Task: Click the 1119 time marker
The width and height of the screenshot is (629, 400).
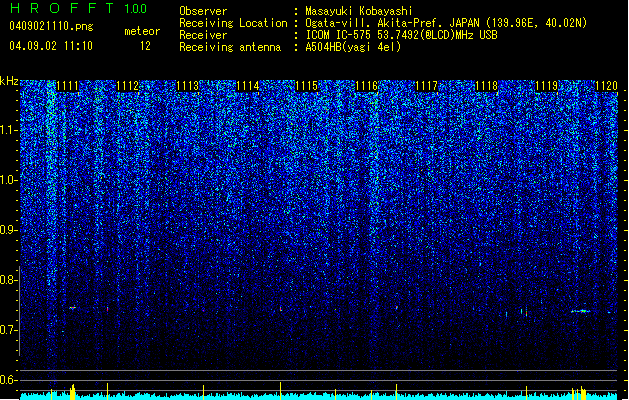Action: (x=547, y=86)
